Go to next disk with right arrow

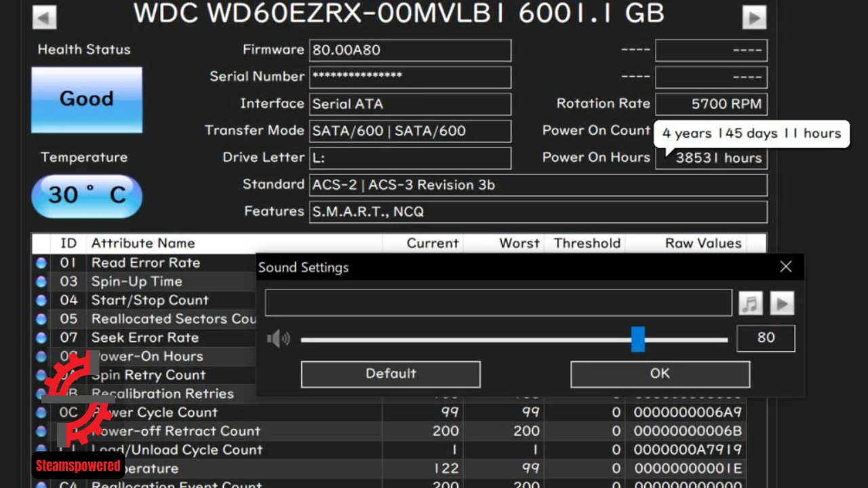coord(754,18)
